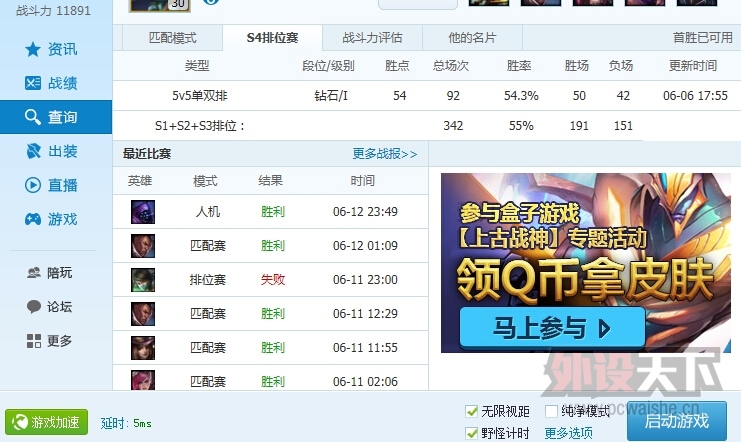Open the 陪玩 companion players icon
The width and height of the screenshot is (741, 442).
[34, 273]
